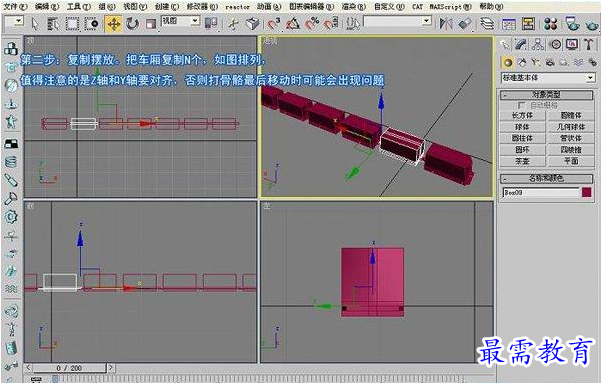601x383 pixels.
Task: Click the 圆柱体 button
Action: click(522, 138)
